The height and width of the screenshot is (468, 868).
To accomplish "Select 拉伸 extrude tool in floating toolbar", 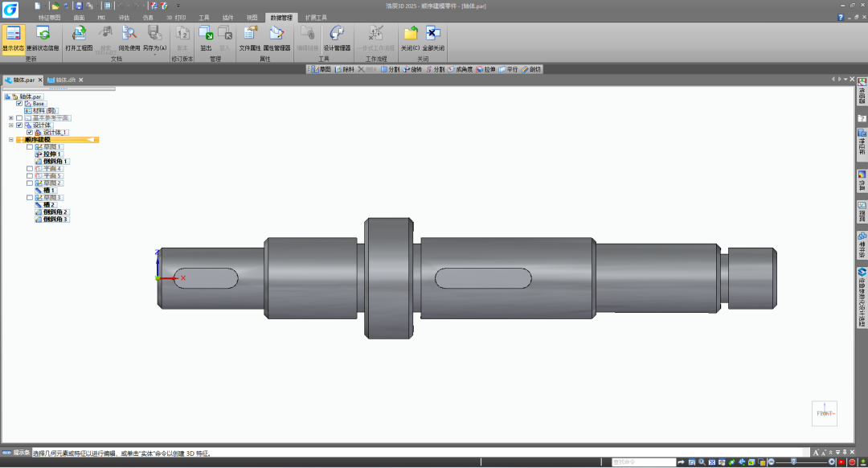I will click(485, 69).
